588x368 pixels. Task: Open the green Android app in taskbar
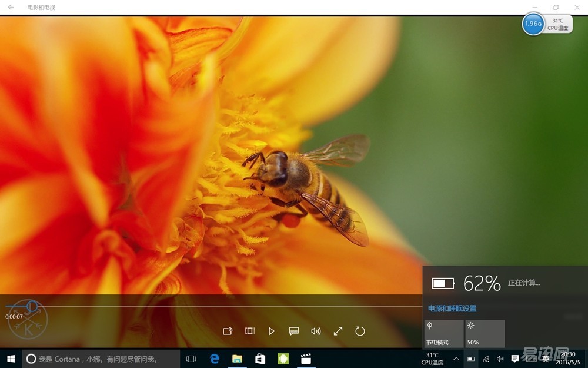click(x=283, y=359)
